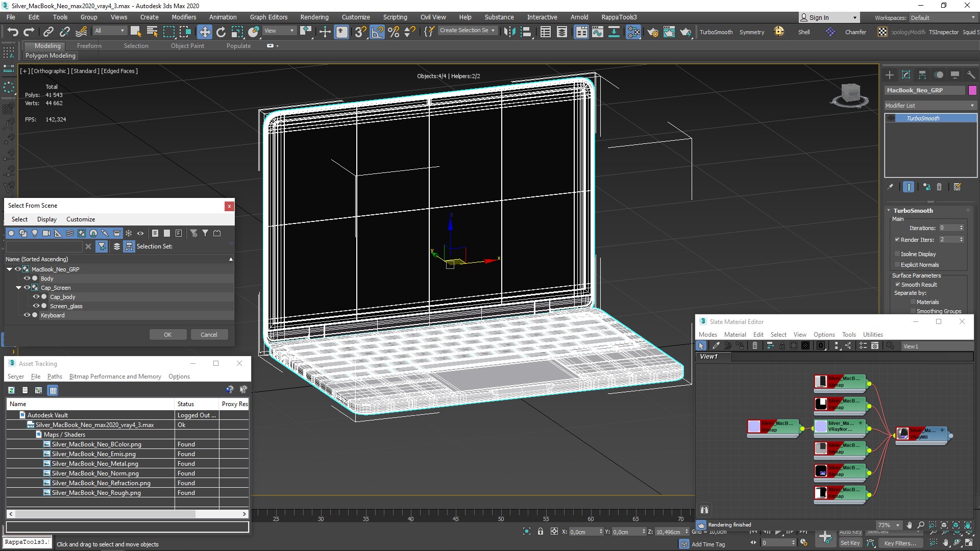Viewport: 980px width, 551px height.
Task: Open the Utilities wrench tab in command panel
Action: 971,74
